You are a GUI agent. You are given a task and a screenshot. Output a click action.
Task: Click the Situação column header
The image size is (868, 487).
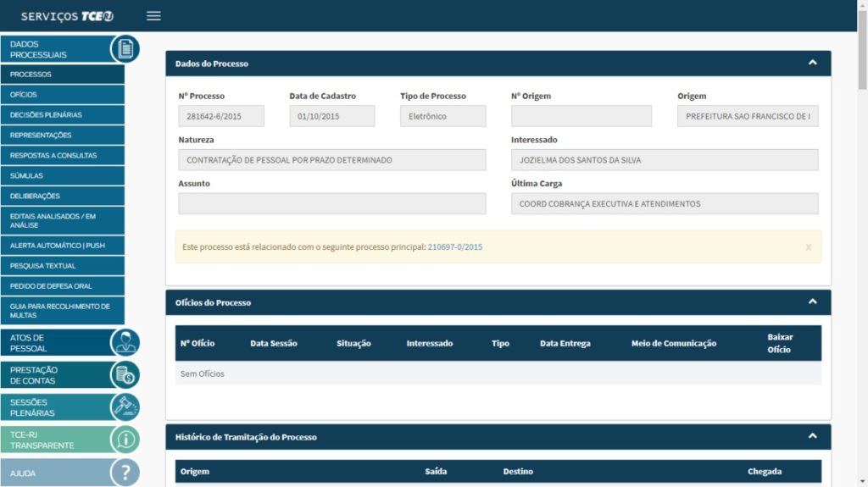tap(353, 344)
